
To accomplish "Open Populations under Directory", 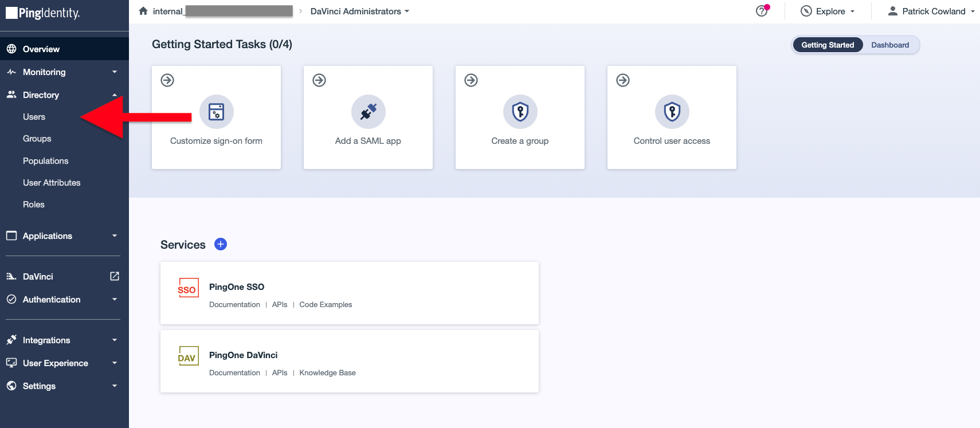I will (x=45, y=161).
